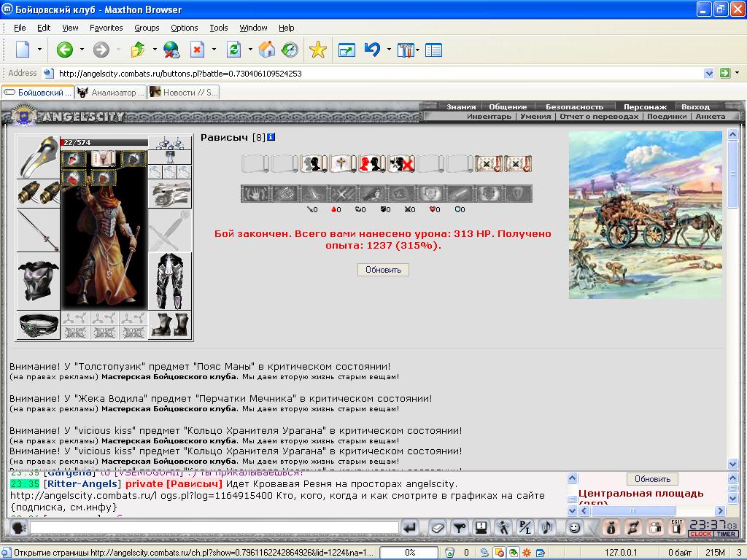This screenshot has height=560, width=747.
Task: Open the Анкета link
Action: point(711,116)
